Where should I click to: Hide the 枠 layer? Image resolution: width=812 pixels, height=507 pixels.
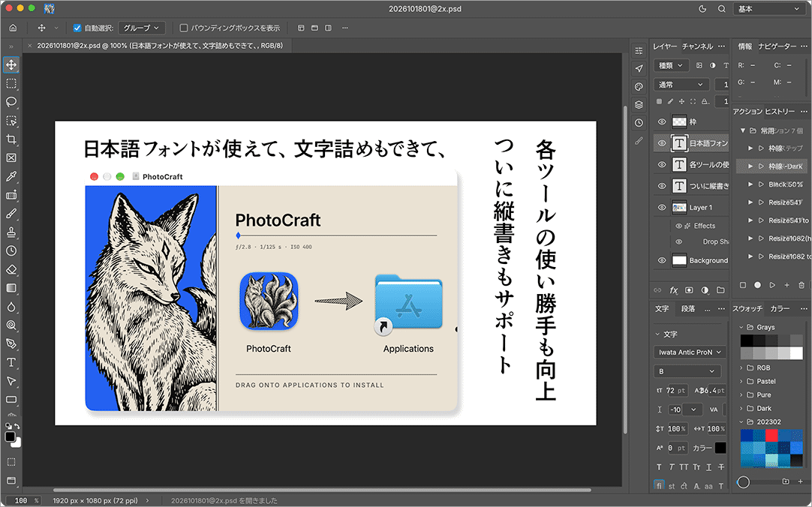pyautogui.click(x=662, y=122)
